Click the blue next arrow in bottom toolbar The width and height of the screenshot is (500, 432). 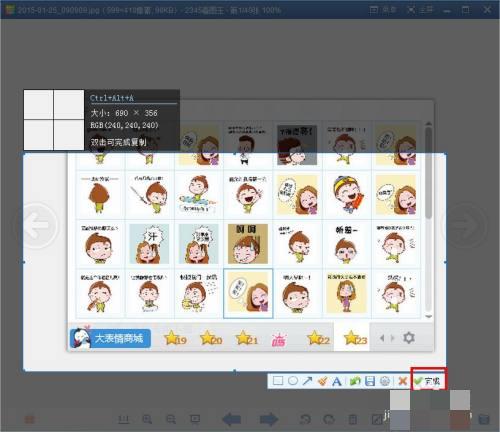[x=269, y=419]
